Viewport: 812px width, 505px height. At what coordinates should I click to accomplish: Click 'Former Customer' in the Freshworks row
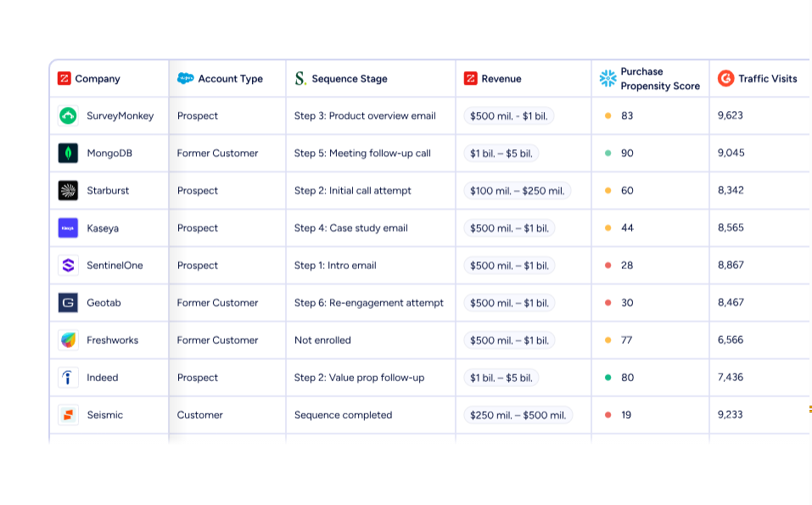pos(217,339)
